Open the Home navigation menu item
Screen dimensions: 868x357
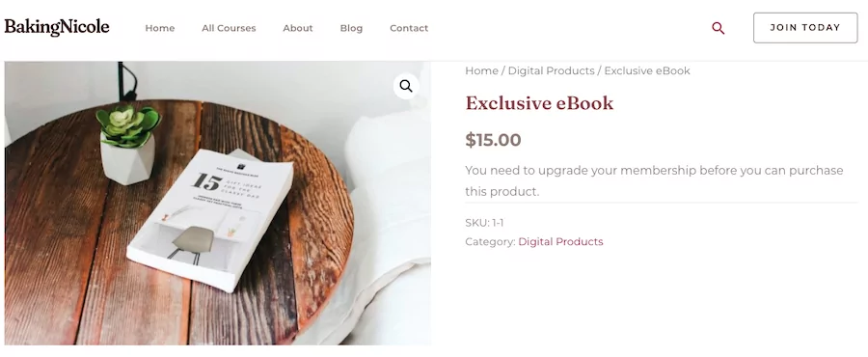click(x=160, y=28)
